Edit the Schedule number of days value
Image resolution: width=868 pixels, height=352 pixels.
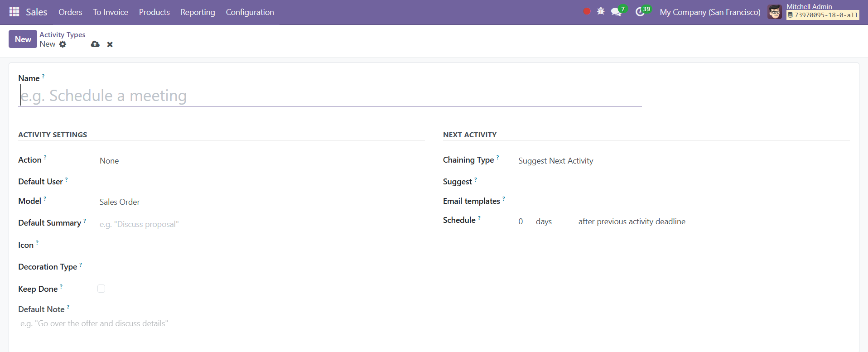[x=524, y=222]
